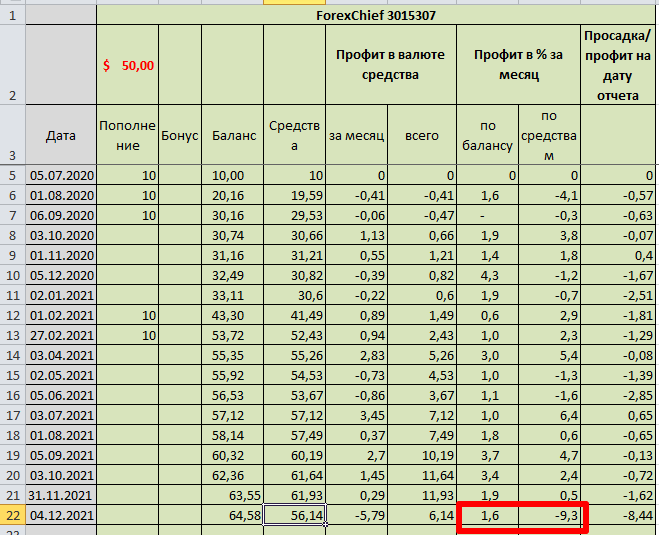Select the ForexChief 3015307 title cell

click(376, 16)
